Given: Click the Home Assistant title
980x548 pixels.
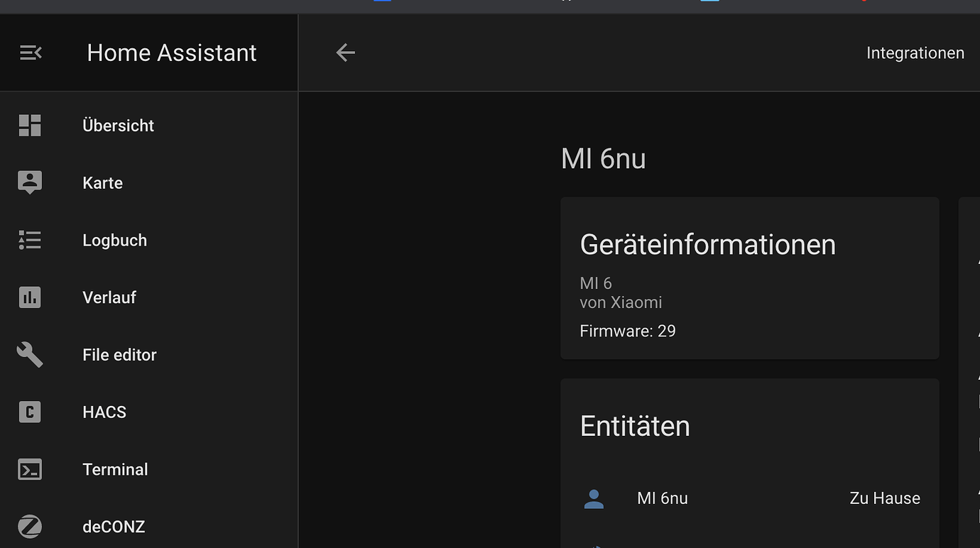Looking at the screenshot, I should coord(171,53).
